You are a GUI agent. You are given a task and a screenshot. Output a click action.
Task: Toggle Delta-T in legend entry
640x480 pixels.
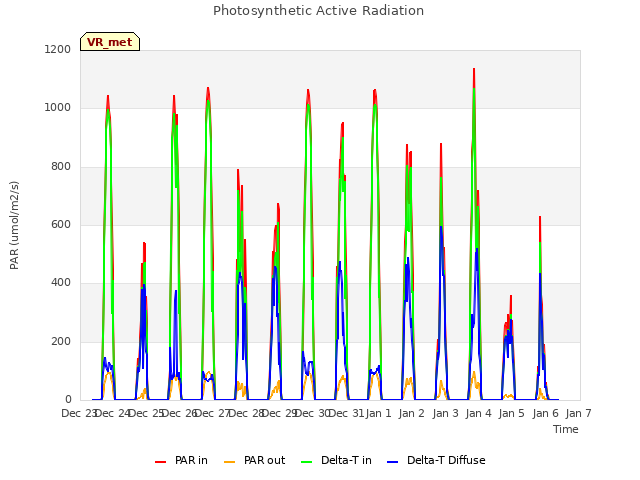coord(336,460)
